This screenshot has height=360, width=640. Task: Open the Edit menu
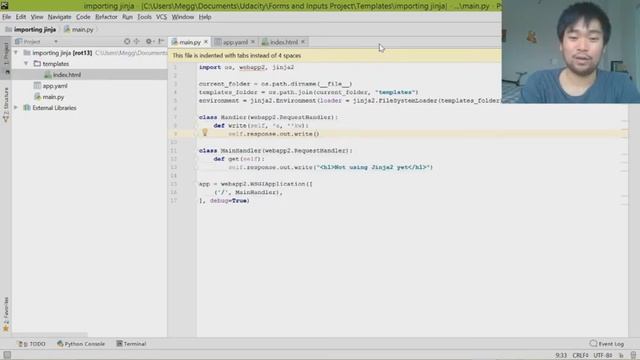click(21, 17)
